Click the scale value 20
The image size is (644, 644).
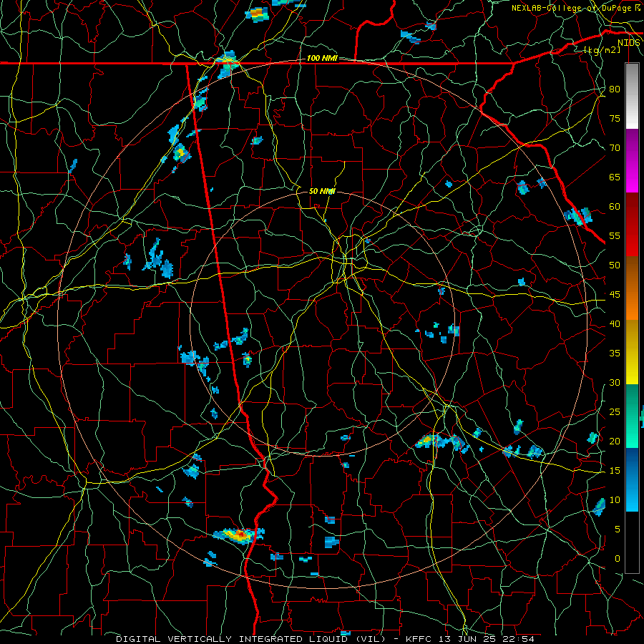615,441
